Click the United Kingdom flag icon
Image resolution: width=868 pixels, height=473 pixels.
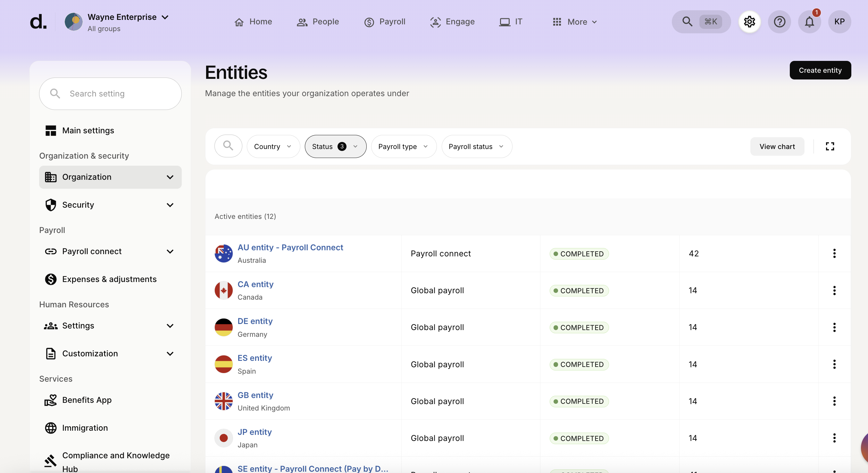[224, 401]
